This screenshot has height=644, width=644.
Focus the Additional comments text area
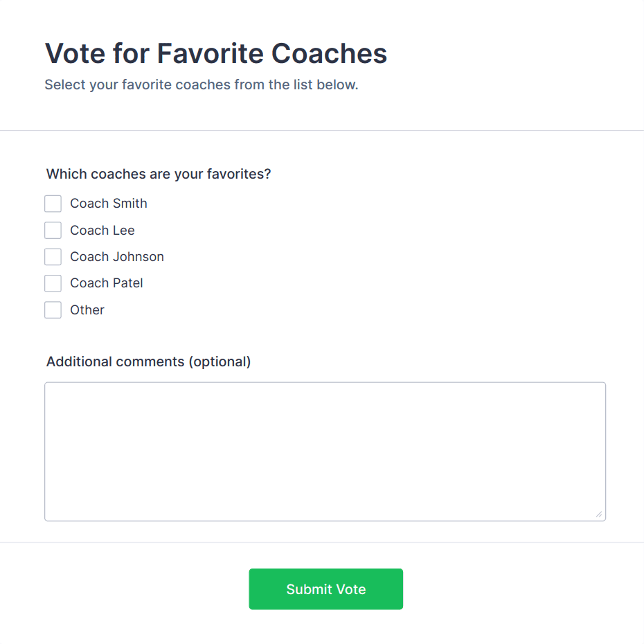pos(325,451)
